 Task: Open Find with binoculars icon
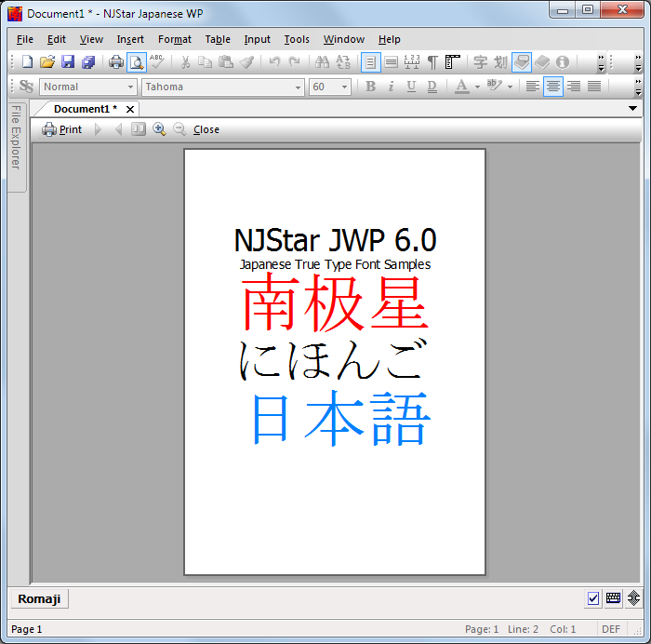point(322,62)
